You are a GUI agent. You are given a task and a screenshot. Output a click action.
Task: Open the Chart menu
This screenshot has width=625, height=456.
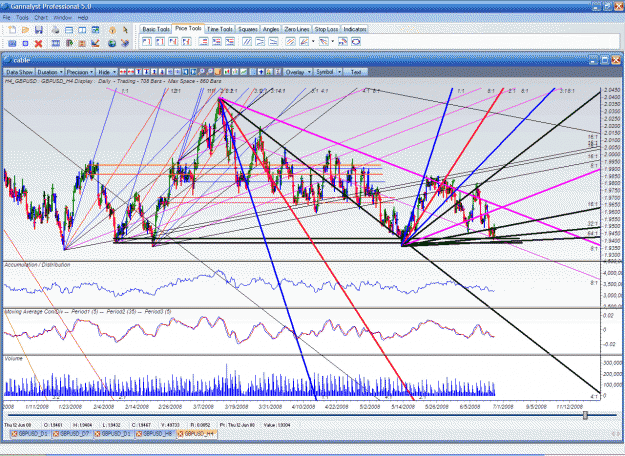41,18
